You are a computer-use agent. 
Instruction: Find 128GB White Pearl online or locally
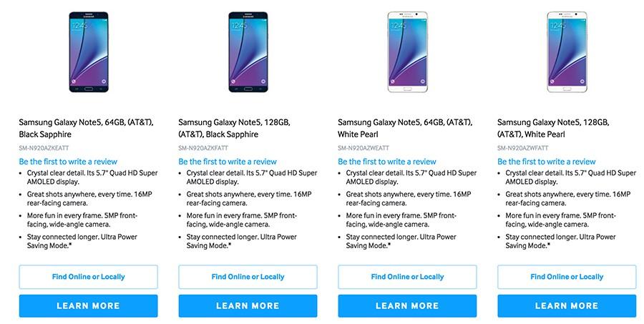pyautogui.click(x=567, y=277)
